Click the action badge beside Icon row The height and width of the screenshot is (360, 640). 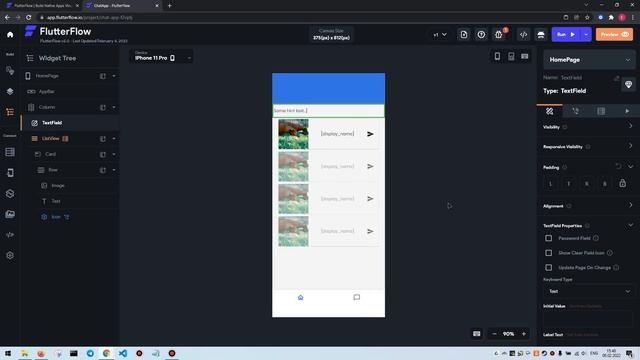tap(67, 217)
